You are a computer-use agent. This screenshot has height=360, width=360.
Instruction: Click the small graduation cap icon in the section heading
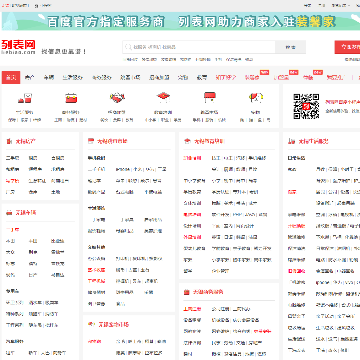click(187, 141)
